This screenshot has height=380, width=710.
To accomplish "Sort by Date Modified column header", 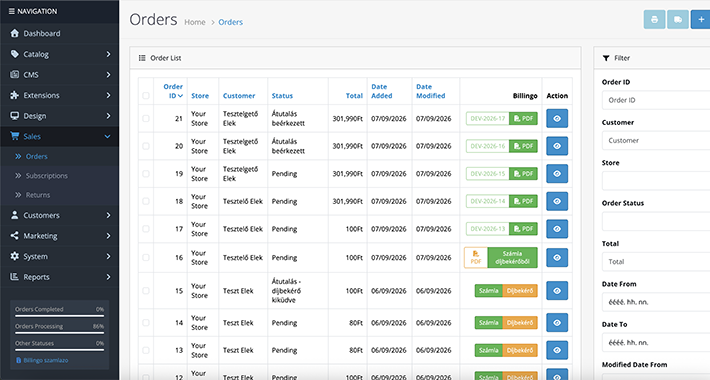I will click(x=430, y=91).
